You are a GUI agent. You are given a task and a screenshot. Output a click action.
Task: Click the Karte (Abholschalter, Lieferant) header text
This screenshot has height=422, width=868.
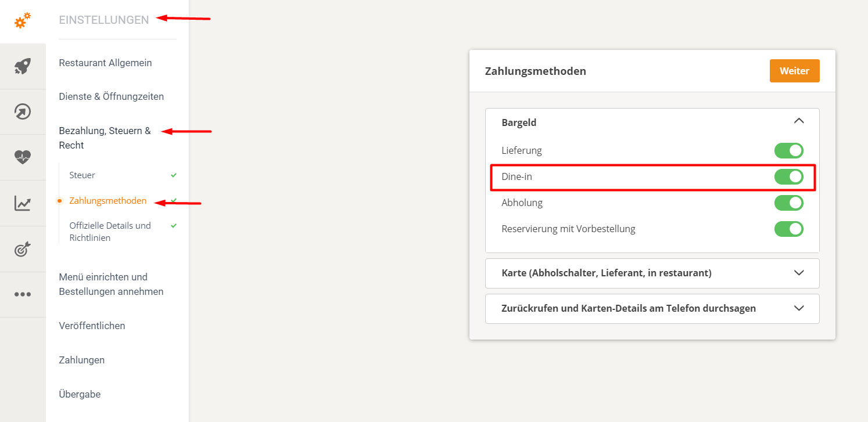tap(606, 273)
